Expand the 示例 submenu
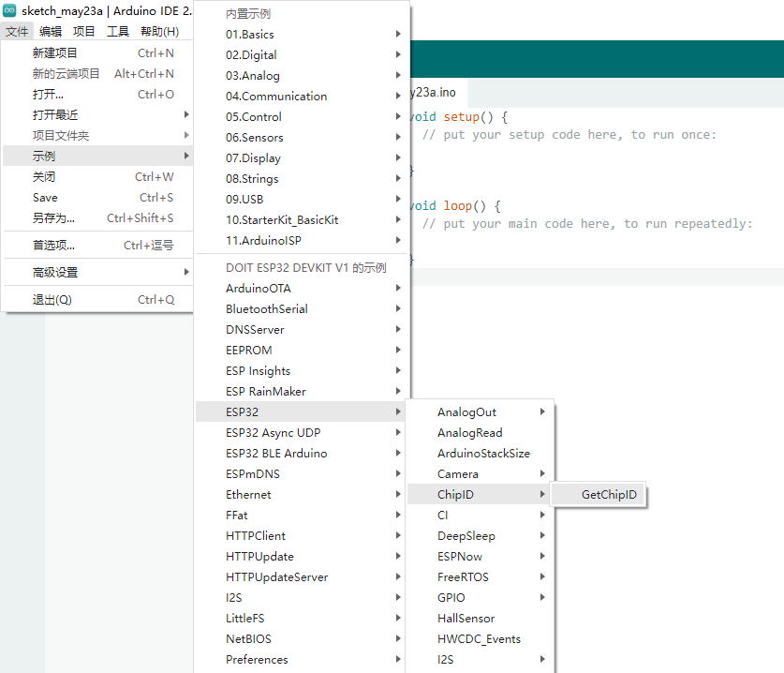784x673 pixels. click(x=98, y=156)
